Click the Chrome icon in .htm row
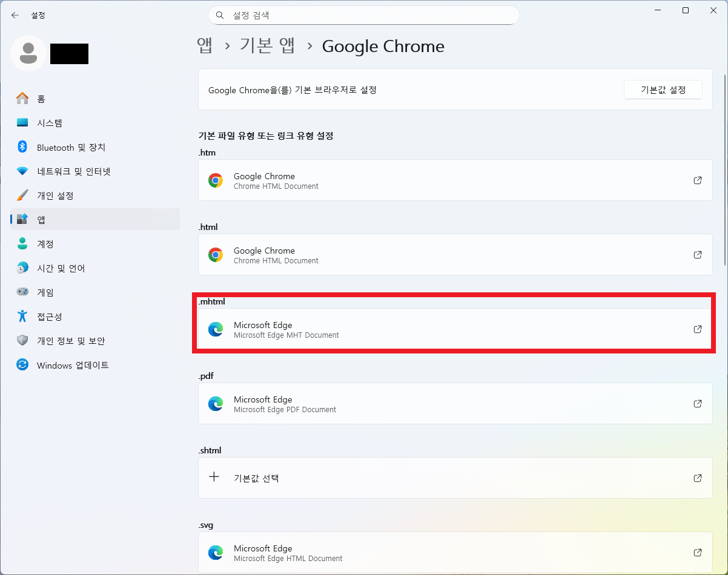Image resolution: width=728 pixels, height=575 pixels. [x=216, y=180]
